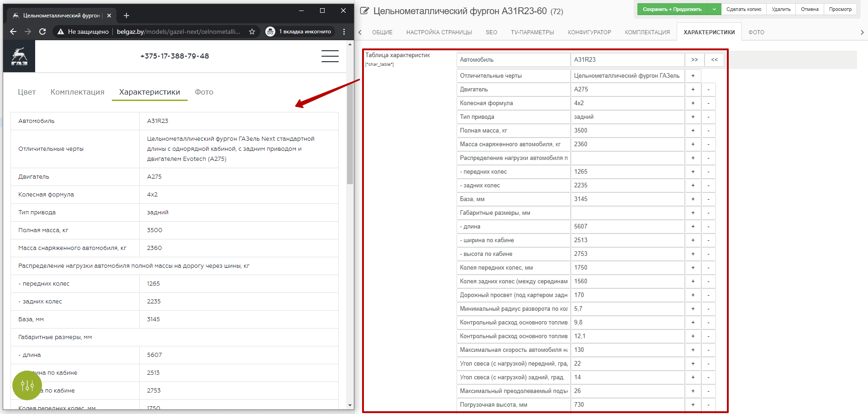Click the scroll-up arrow on the site scrollbar
This screenshot has height=414, width=868.
coord(350,44)
